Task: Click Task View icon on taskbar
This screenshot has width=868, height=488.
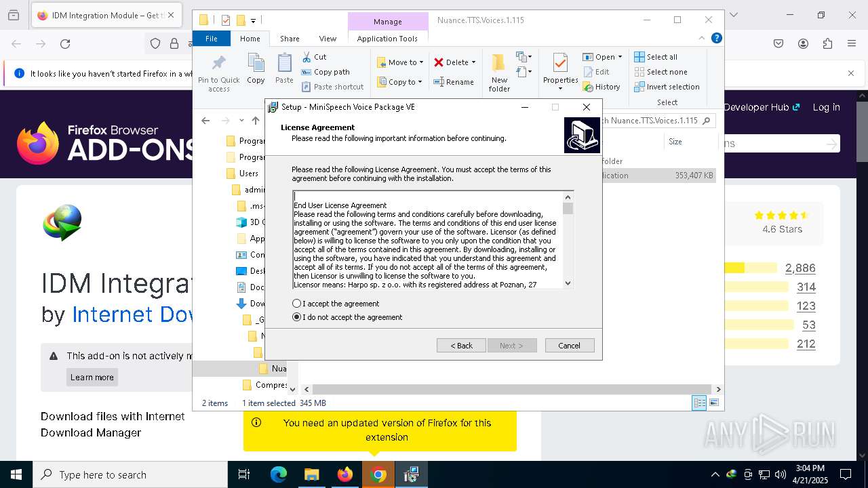Action: (x=244, y=474)
